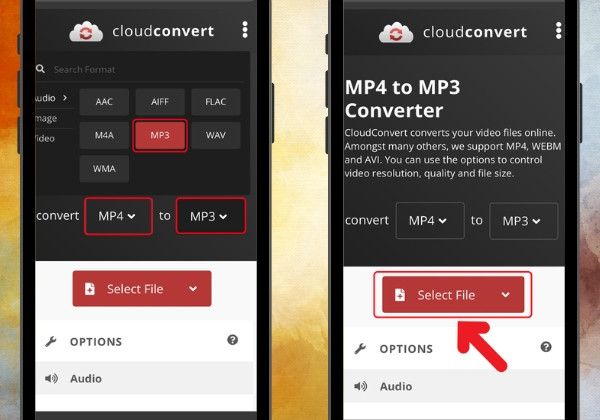Open the MP3 target dropdown on left phone
Screen dimensions: 600x420
[210, 216]
